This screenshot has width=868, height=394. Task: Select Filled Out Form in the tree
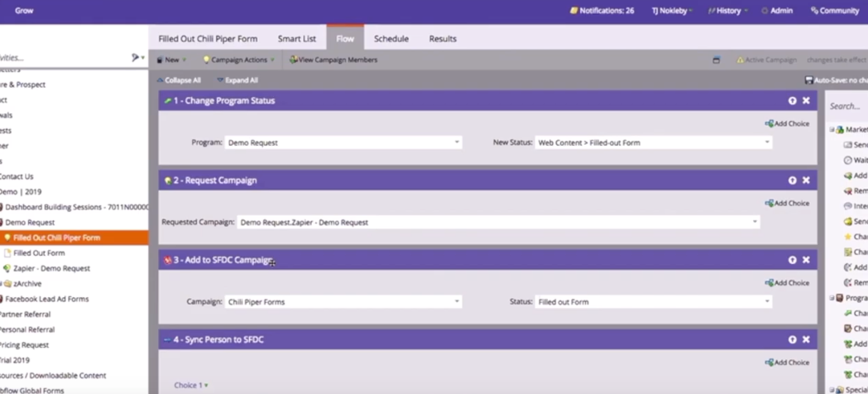point(39,253)
